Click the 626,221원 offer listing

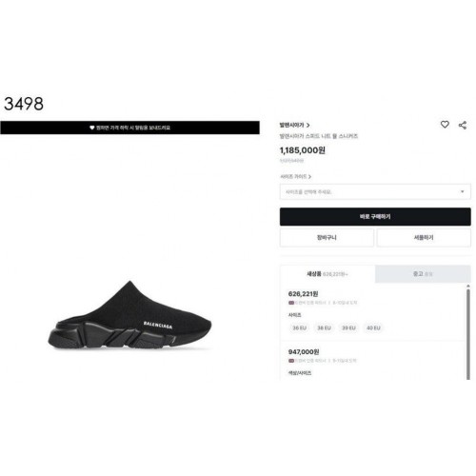coord(373,312)
